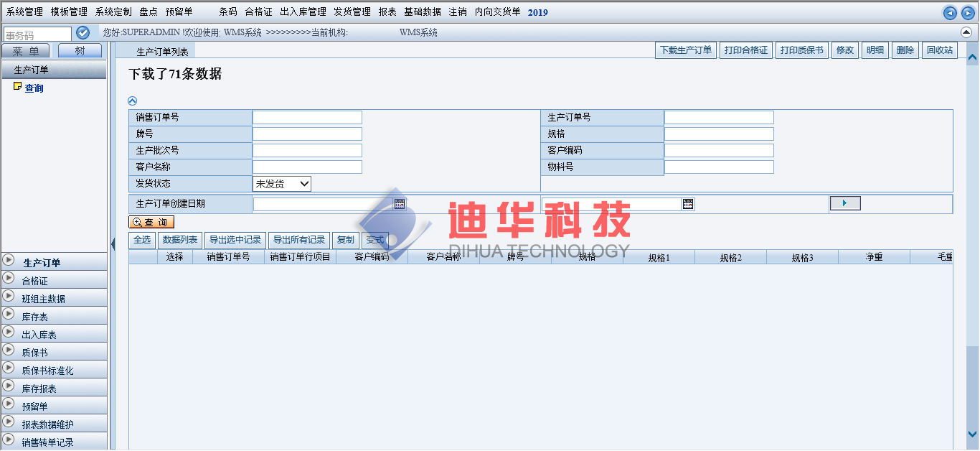
Task: Collapse the left sidebar splitter arrow
Action: click(x=113, y=245)
